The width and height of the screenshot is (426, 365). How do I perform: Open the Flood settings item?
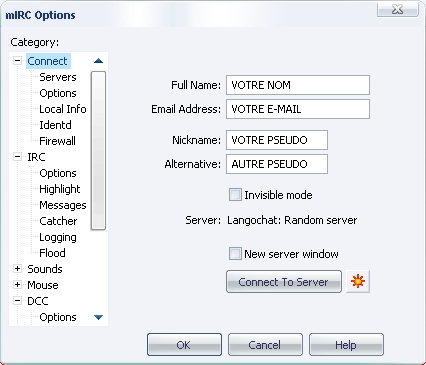52,253
